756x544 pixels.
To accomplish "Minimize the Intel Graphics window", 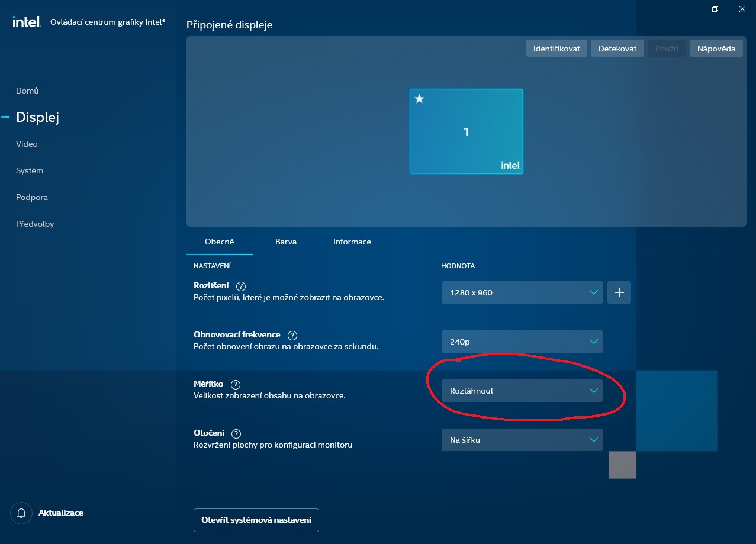I will click(x=688, y=9).
